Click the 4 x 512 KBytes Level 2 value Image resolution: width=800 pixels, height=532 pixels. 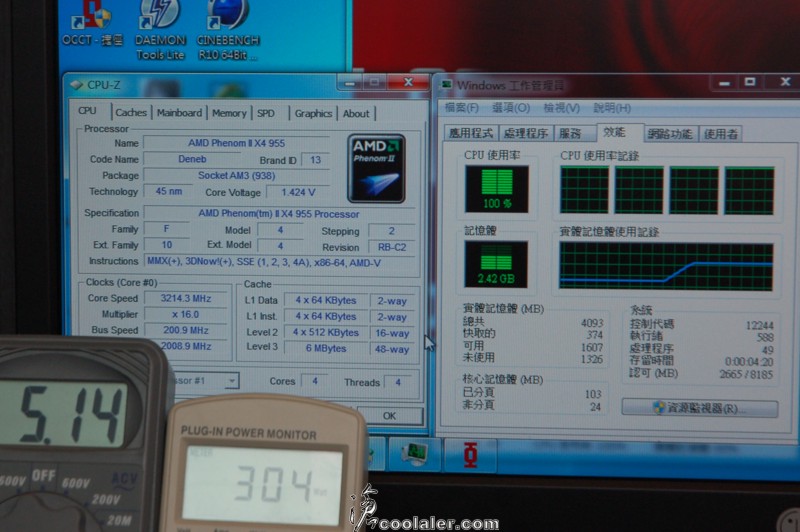coord(326,333)
